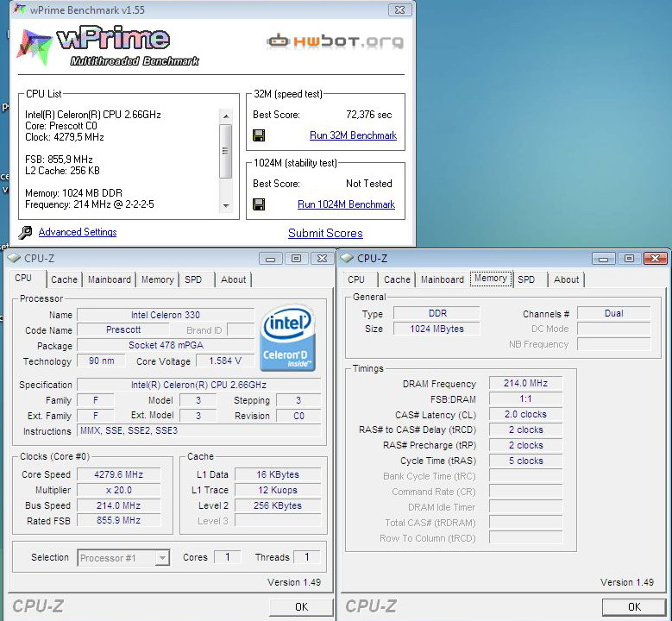Select the Memory tab in right CPU-Z window
This screenshot has height=621, width=672.
[491, 278]
